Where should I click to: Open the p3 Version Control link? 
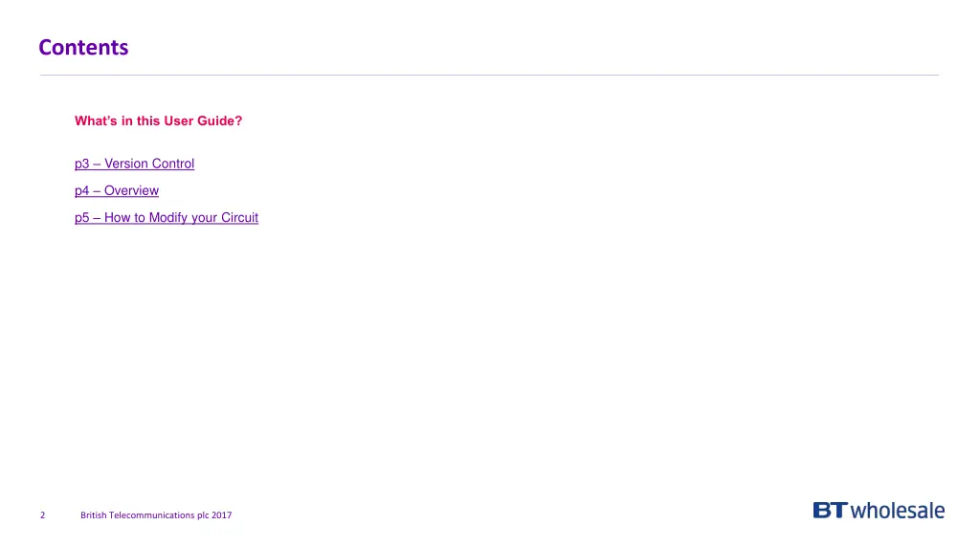coord(134,164)
